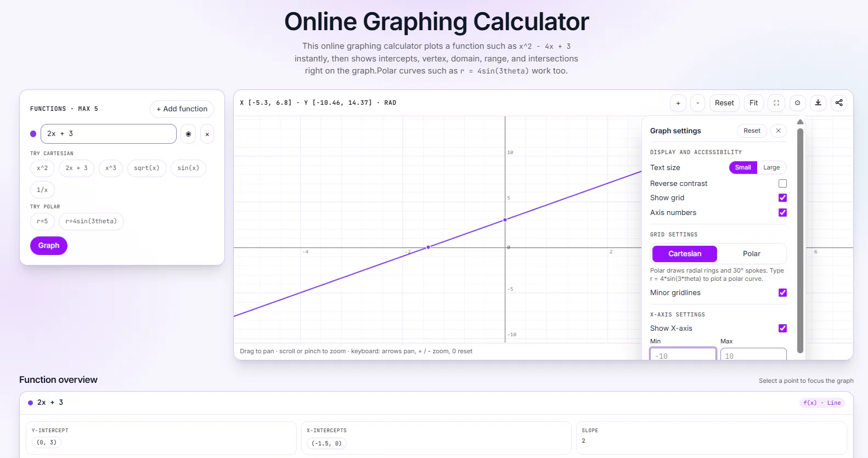Click the 'f(x) · Line' type badge
The image size is (868, 458).
pyautogui.click(x=822, y=403)
